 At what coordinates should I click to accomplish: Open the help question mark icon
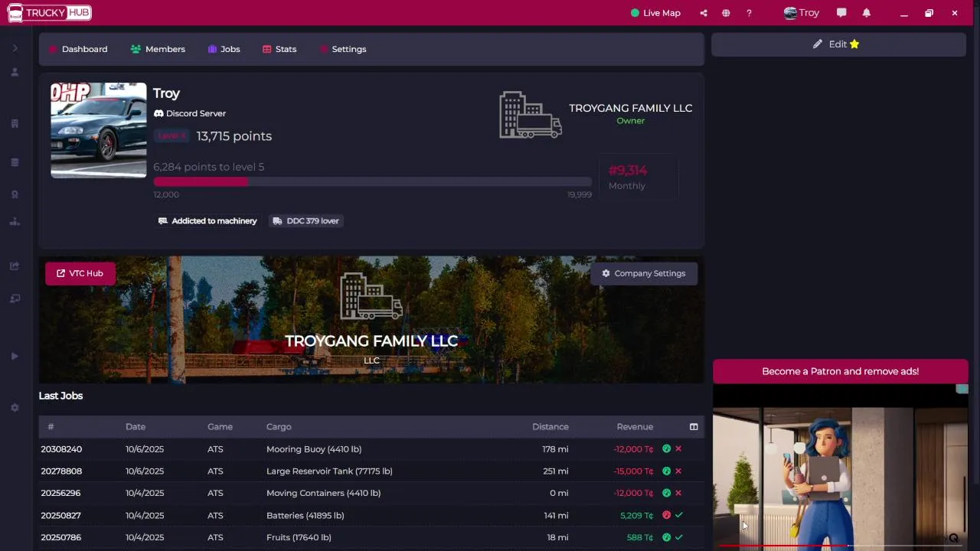click(749, 13)
